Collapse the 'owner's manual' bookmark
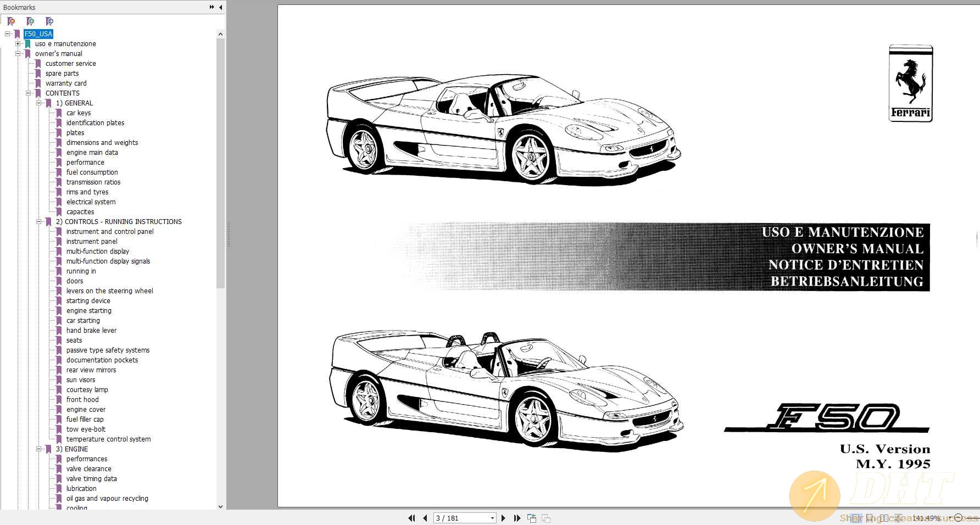The image size is (980, 525). tap(18, 54)
